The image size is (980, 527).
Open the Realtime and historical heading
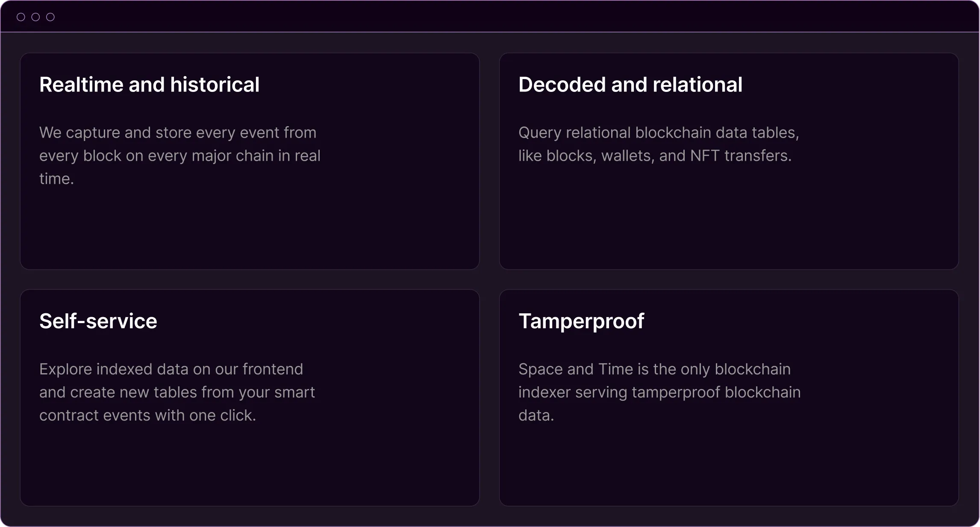(149, 85)
